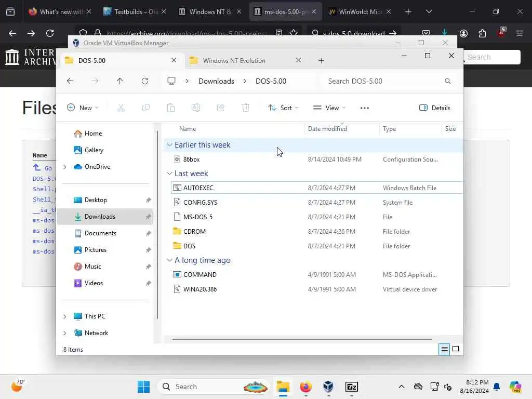Click the search magnifier in Explorer
The image size is (532, 399).
click(x=447, y=81)
